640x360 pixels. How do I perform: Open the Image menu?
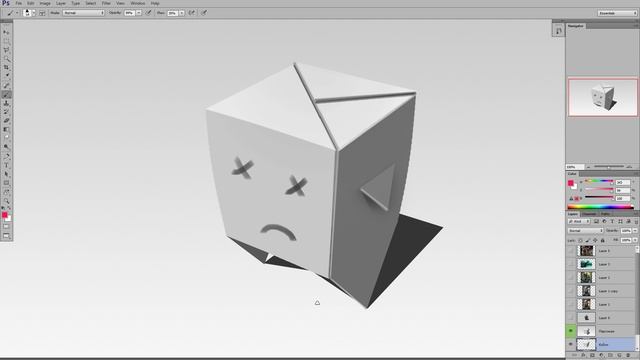pyautogui.click(x=45, y=3)
